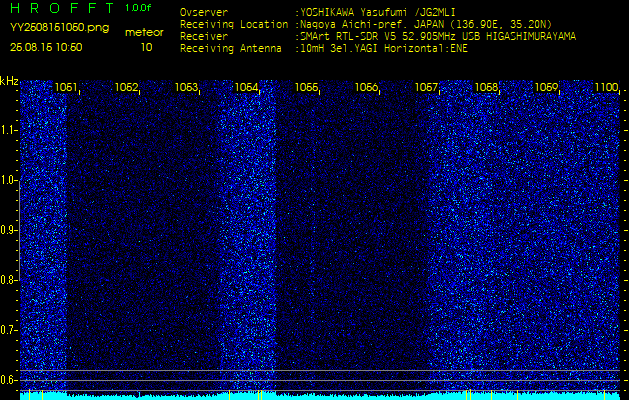Image resolution: width=629 pixels, height=400 pixels.
Task: Select observer name YOSHIKAWA Yasufumi /JG2MLI
Action: (x=378, y=12)
